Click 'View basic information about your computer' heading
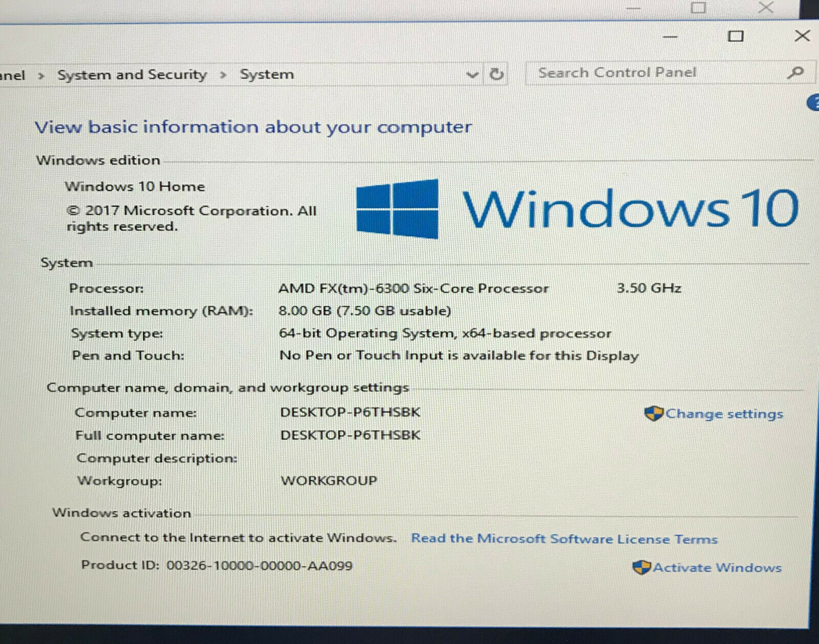This screenshot has height=644, width=819. (253, 127)
